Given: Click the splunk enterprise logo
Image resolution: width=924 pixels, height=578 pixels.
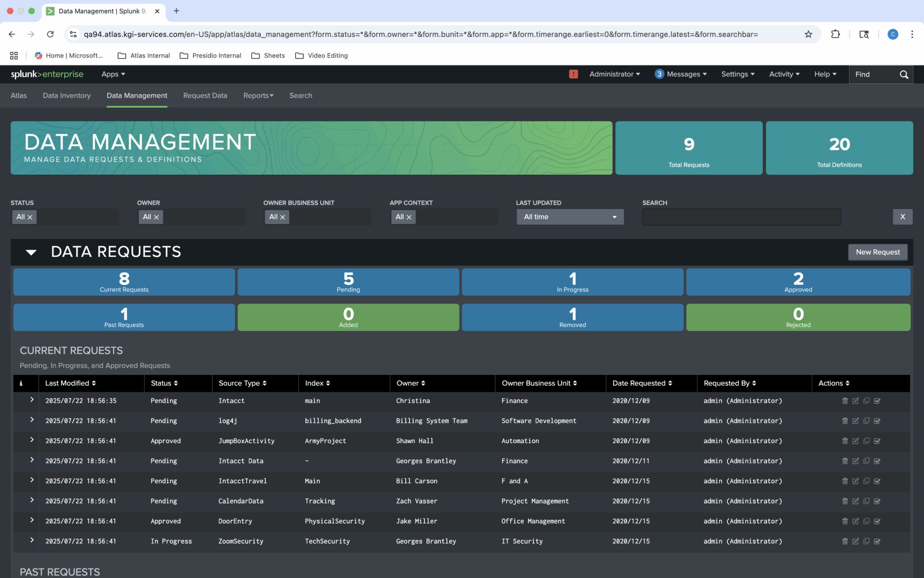Looking at the screenshot, I should (x=47, y=74).
